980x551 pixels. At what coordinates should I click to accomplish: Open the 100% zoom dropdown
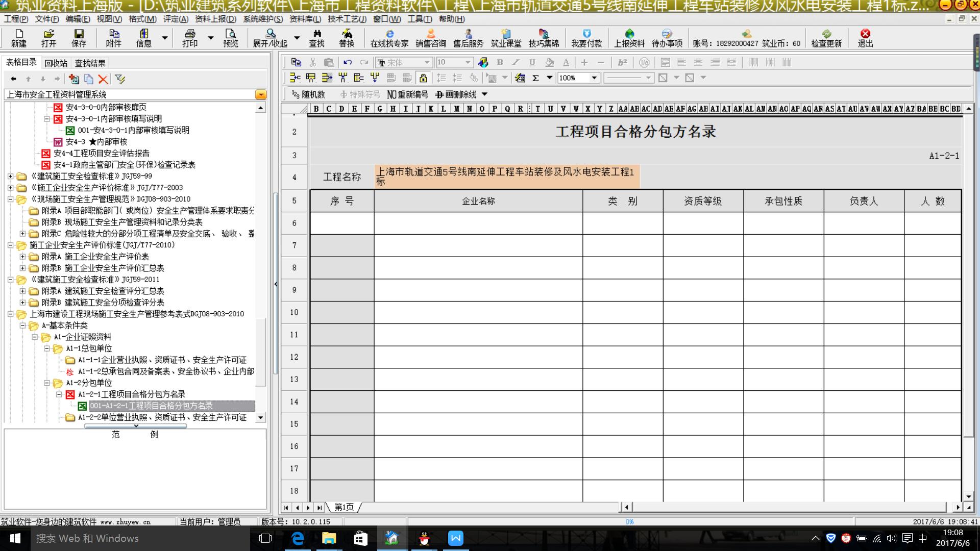tap(594, 78)
